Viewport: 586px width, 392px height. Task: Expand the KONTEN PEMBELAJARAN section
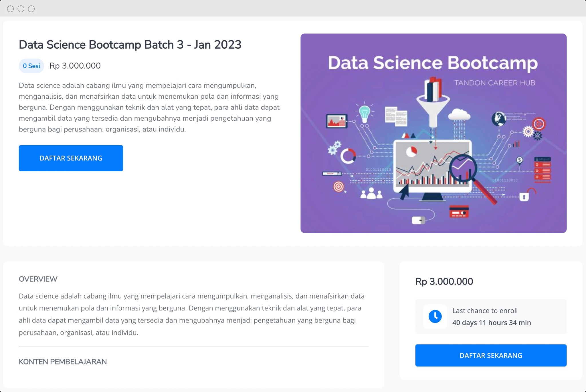coord(63,362)
